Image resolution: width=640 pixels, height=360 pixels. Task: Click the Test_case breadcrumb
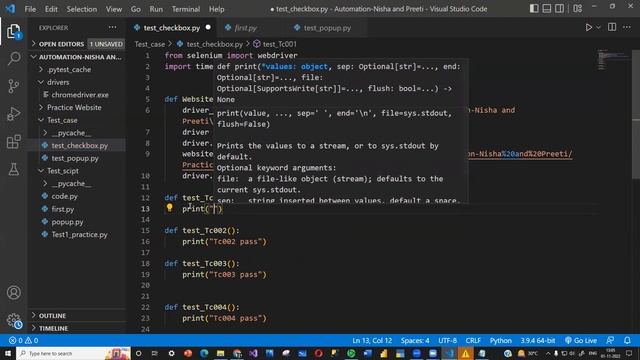(149, 44)
